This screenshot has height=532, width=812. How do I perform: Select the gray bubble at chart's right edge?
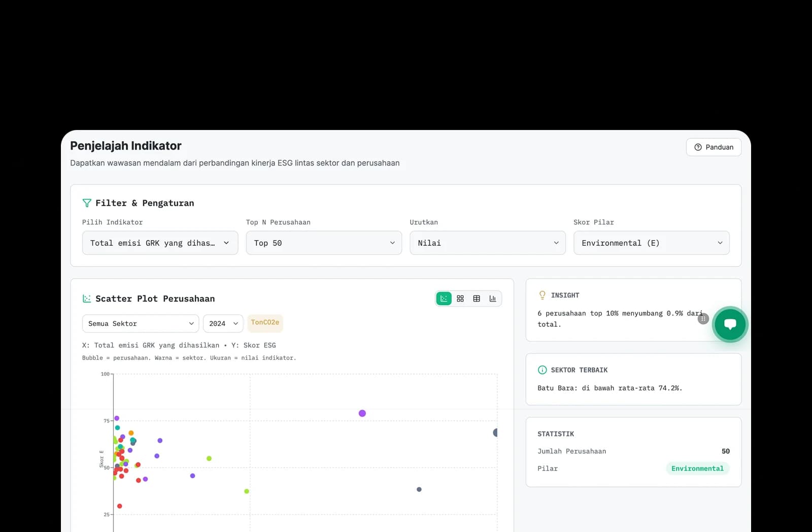tap(496, 433)
